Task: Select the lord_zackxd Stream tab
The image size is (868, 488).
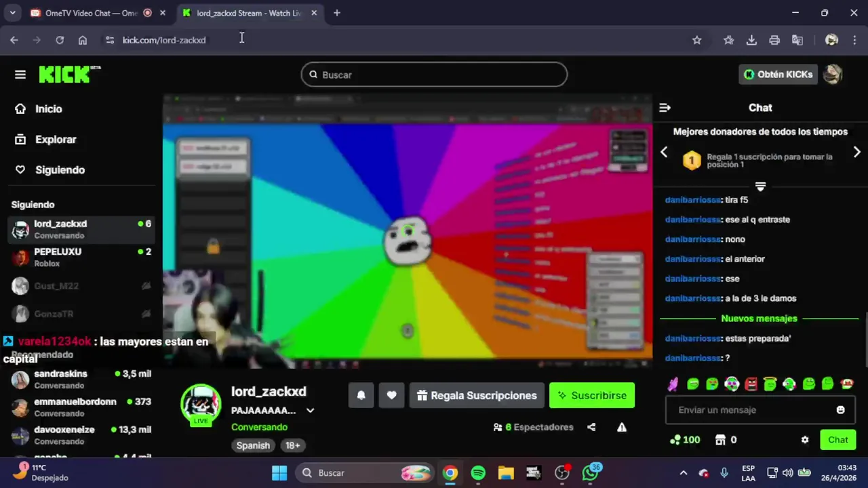Action: 248,13
